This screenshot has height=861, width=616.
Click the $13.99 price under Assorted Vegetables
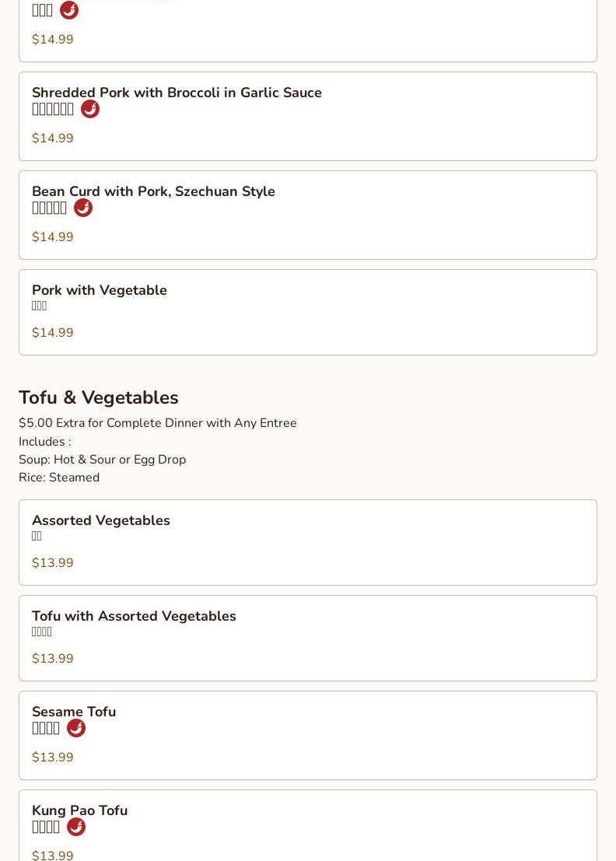[53, 563]
